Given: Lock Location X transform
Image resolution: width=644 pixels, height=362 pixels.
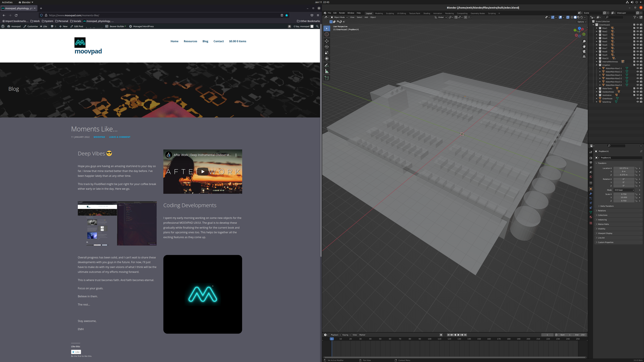Looking at the screenshot, I should [636, 168].
